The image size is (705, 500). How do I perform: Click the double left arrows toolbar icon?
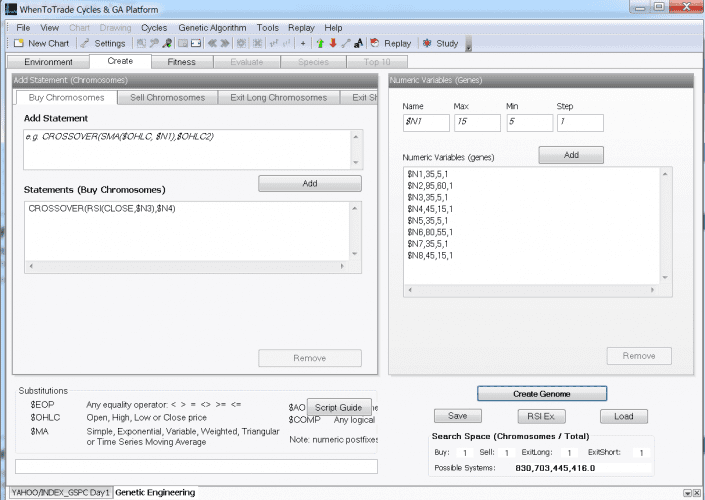pyautogui.click(x=212, y=43)
